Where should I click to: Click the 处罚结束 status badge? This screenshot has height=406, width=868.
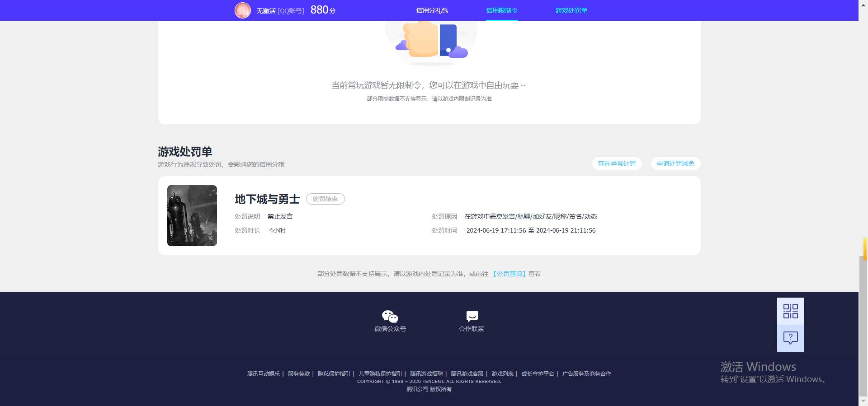[325, 199]
